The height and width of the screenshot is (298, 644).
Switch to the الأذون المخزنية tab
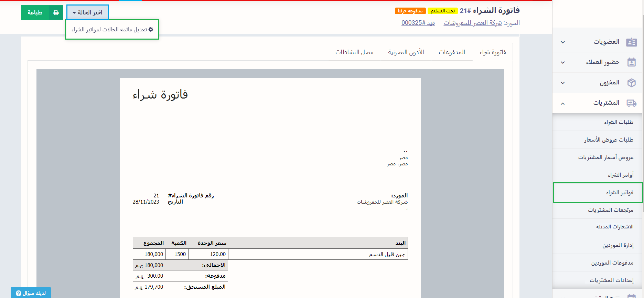(x=406, y=52)
